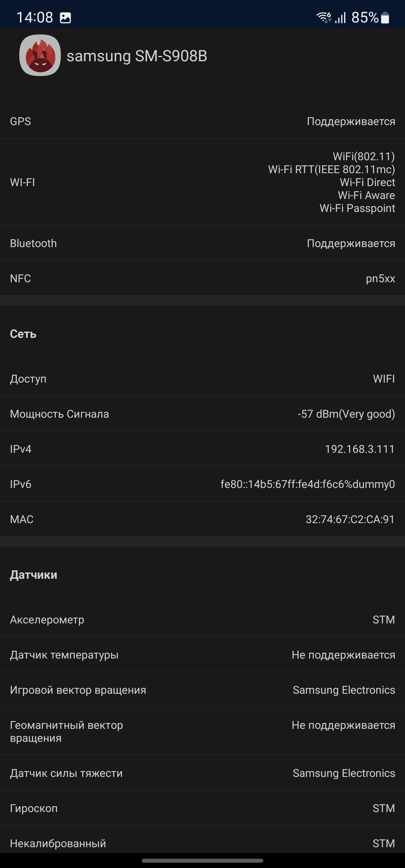Tap the 14:08 clock in status bar
The width and height of the screenshot is (405, 868).
click(x=34, y=17)
